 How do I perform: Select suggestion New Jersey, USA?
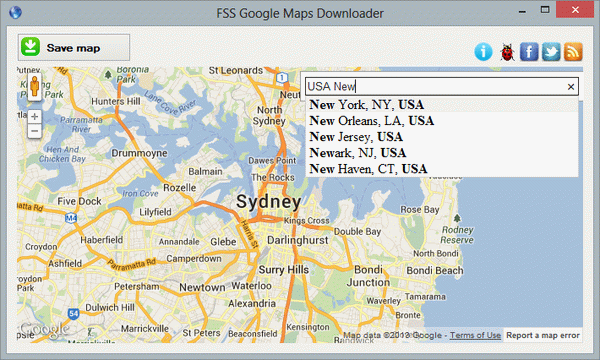pyautogui.click(x=442, y=137)
